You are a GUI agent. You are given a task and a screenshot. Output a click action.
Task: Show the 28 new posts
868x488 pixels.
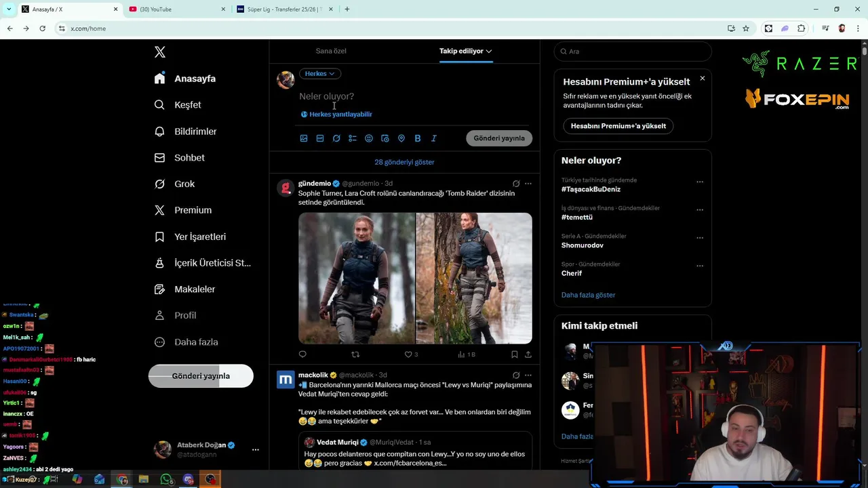[x=404, y=162]
